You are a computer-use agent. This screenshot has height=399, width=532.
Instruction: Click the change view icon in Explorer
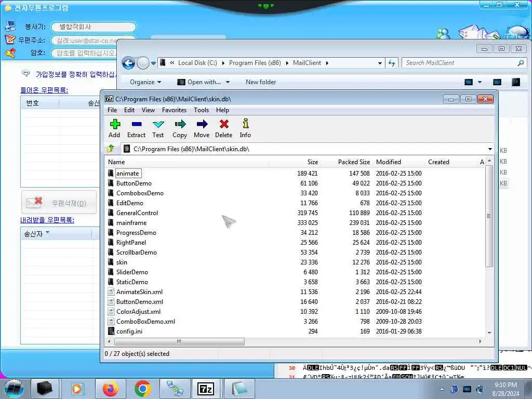click(x=469, y=82)
